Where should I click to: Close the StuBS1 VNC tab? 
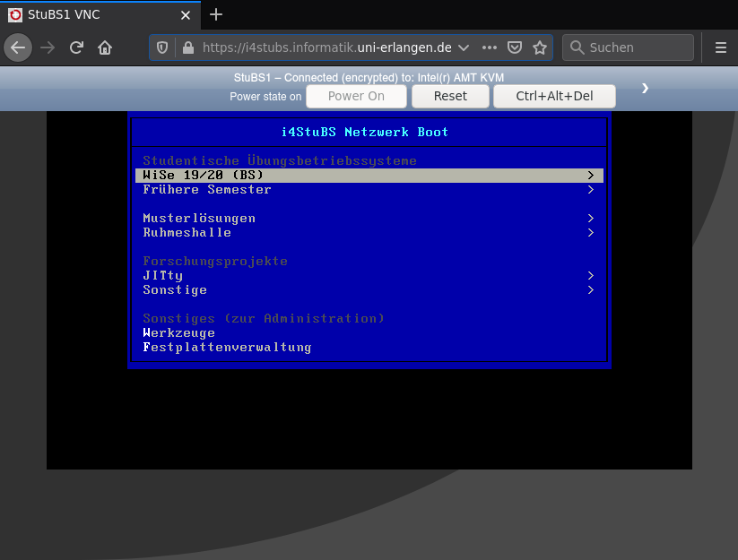pos(186,15)
